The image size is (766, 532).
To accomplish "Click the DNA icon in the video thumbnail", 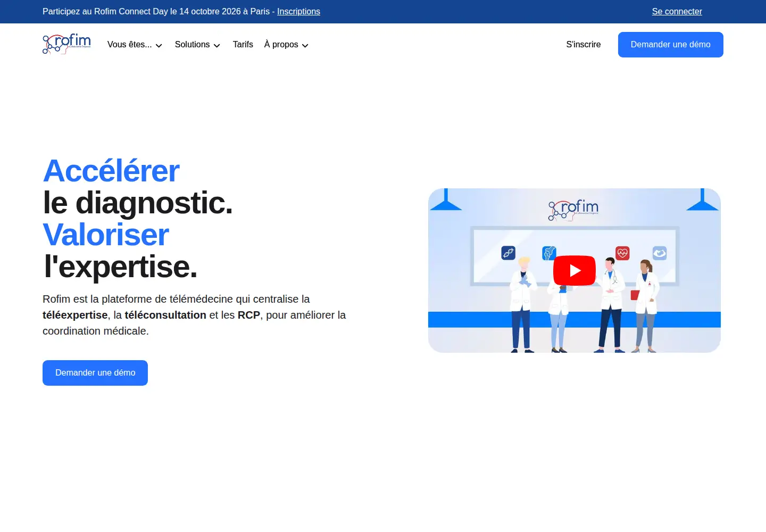I will (509, 253).
